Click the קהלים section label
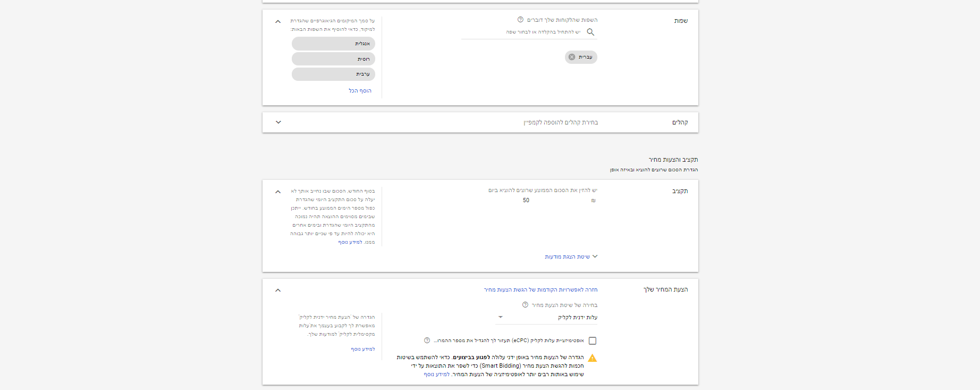This screenshot has height=390, width=980. pos(680,122)
